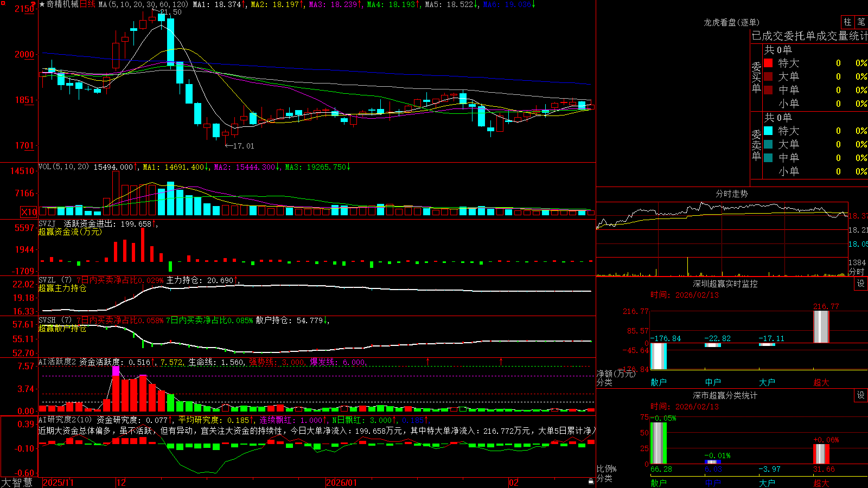Click the 主力持仓: 20.690 value
The height and width of the screenshot is (488, 868).
tap(200, 280)
